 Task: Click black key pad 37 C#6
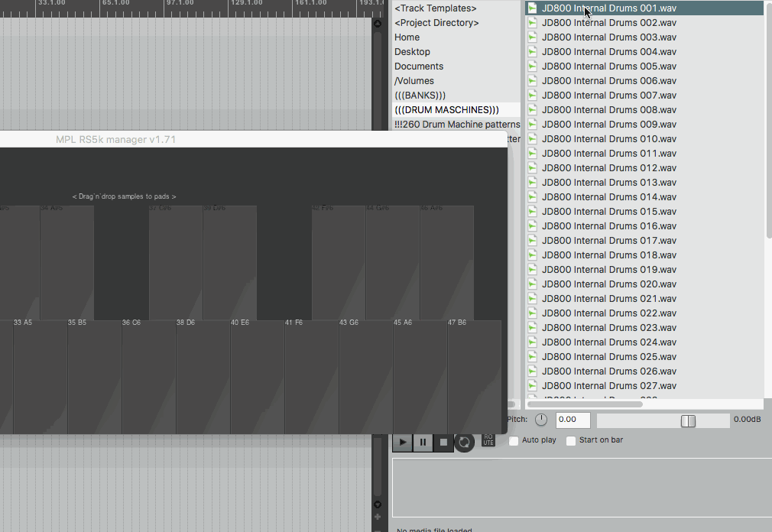(x=176, y=263)
